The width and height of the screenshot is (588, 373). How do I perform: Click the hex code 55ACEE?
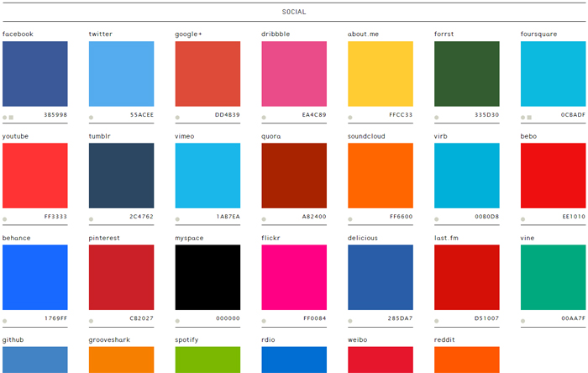142,115
